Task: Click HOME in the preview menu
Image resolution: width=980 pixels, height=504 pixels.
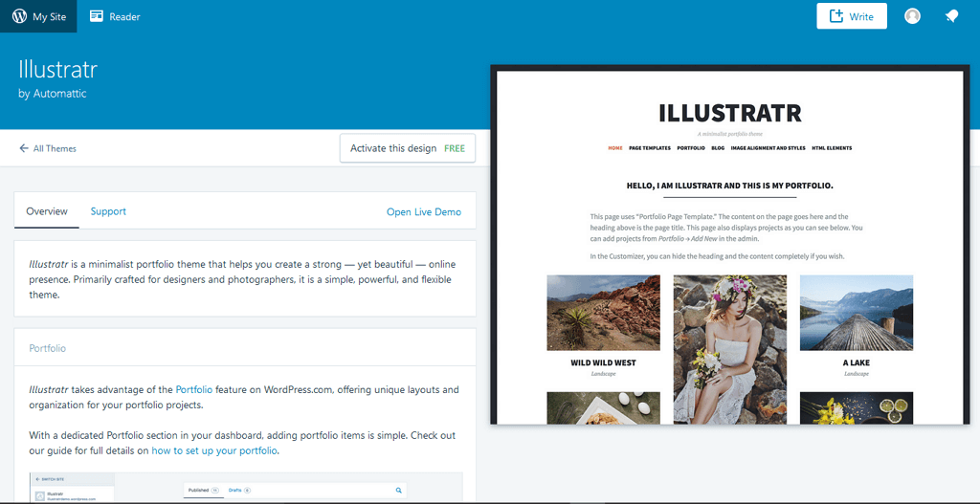Action: pos(615,148)
